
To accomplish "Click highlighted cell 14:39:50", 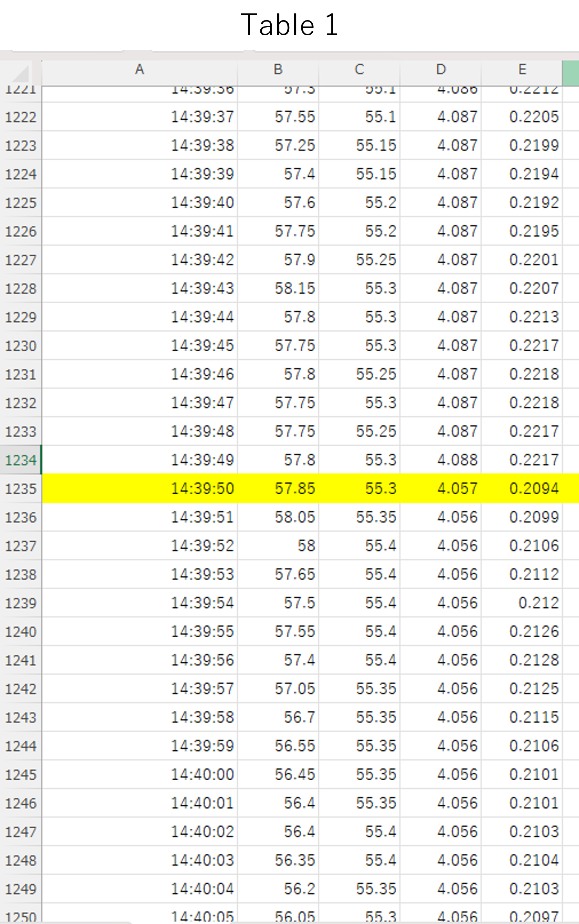I will (140, 488).
